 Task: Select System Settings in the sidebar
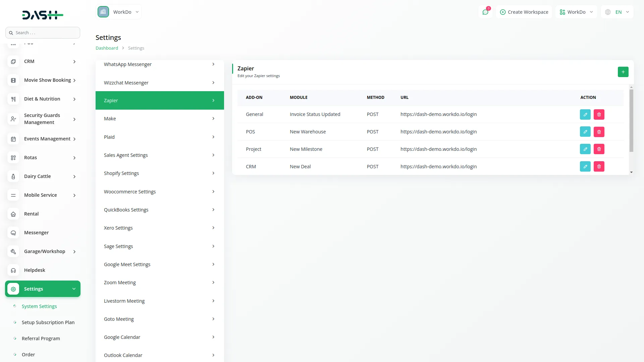(x=39, y=306)
